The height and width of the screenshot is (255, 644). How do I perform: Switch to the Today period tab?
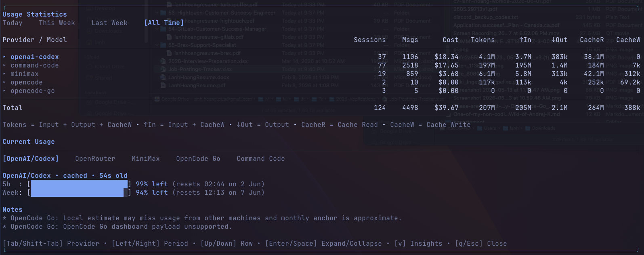click(13, 23)
